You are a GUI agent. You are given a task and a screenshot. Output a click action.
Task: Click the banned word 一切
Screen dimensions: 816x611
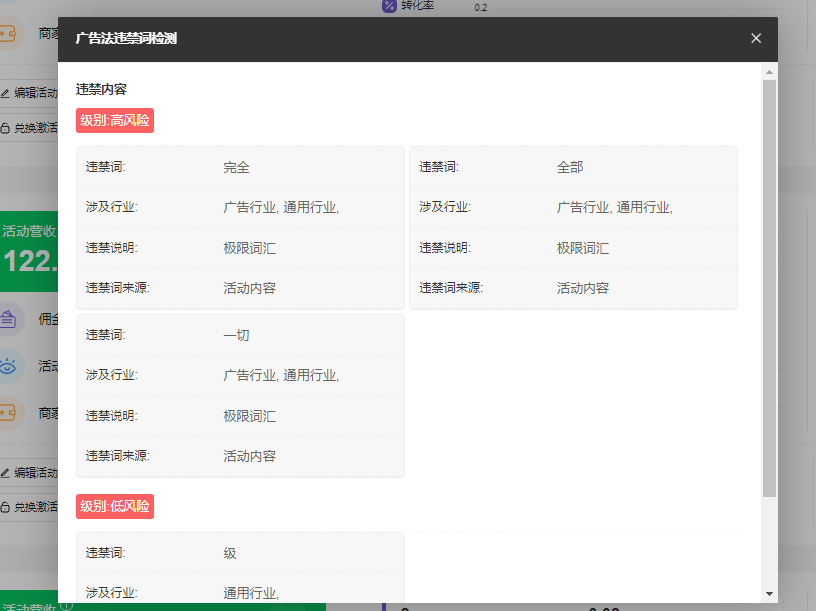click(x=236, y=336)
